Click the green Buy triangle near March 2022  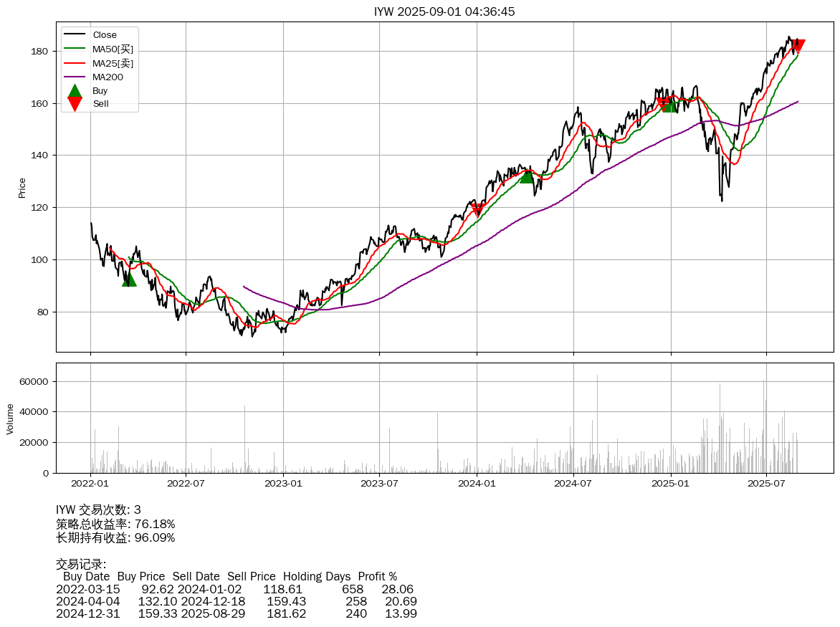pyautogui.click(x=129, y=279)
